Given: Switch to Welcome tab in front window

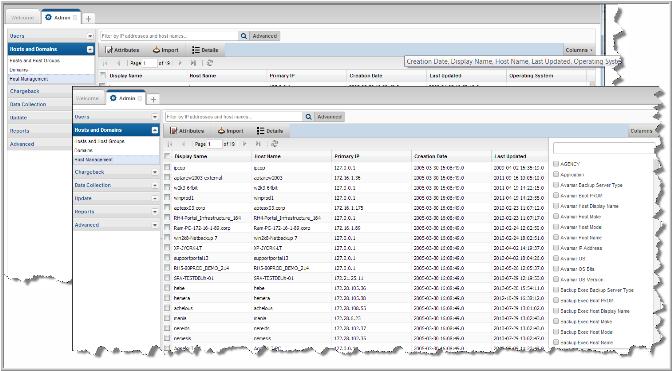Looking at the screenshot, I should click(87, 99).
